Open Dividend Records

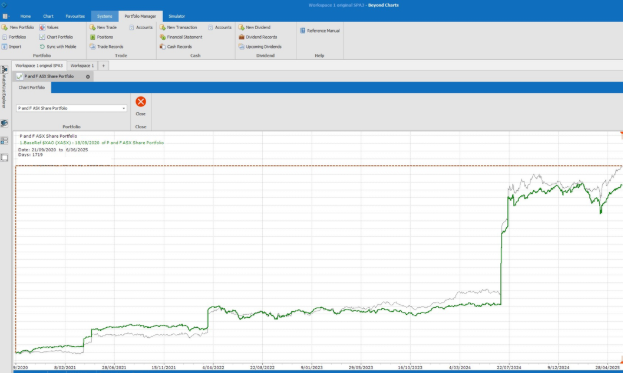258,37
